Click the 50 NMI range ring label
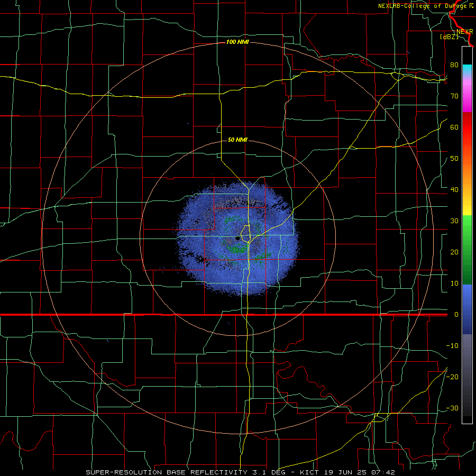 (x=237, y=140)
